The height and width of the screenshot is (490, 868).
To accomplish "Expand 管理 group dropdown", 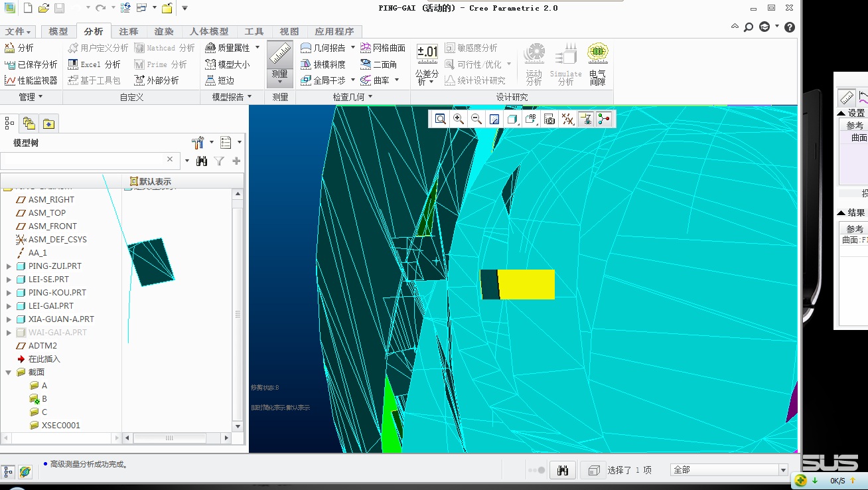I will click(x=31, y=97).
